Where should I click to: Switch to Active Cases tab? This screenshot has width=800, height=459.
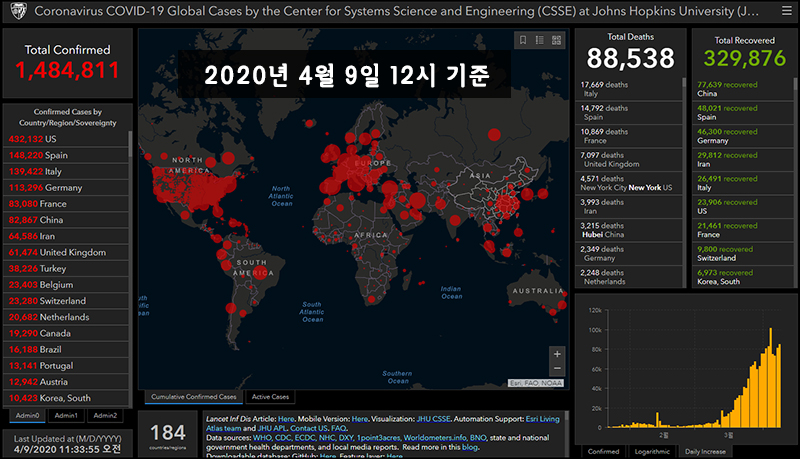click(x=270, y=397)
